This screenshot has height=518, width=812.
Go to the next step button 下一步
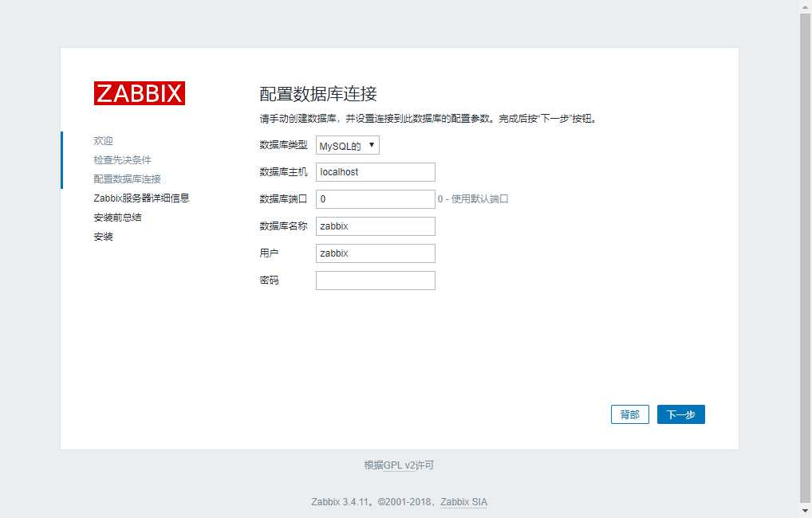681,414
